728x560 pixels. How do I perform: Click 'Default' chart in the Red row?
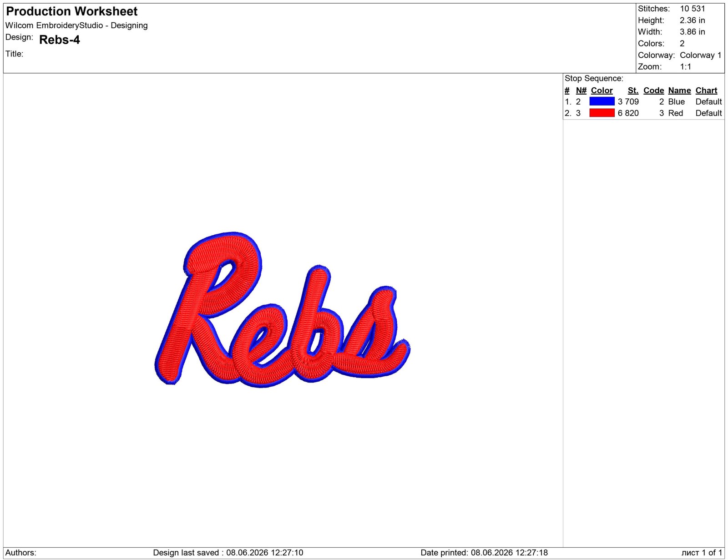point(708,113)
